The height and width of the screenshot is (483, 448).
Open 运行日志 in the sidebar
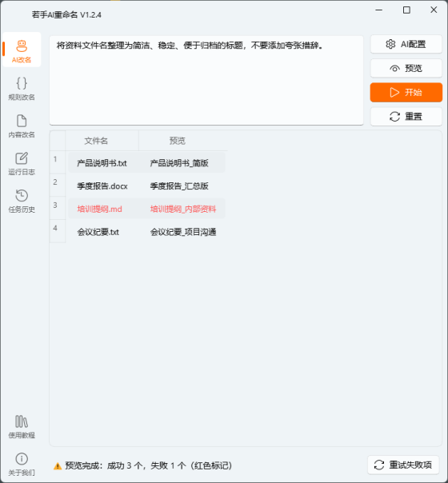pos(22,164)
